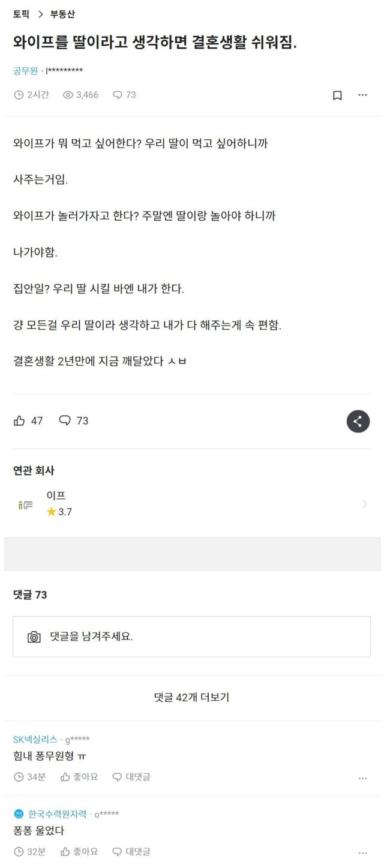Click the dark round share button

point(358,421)
